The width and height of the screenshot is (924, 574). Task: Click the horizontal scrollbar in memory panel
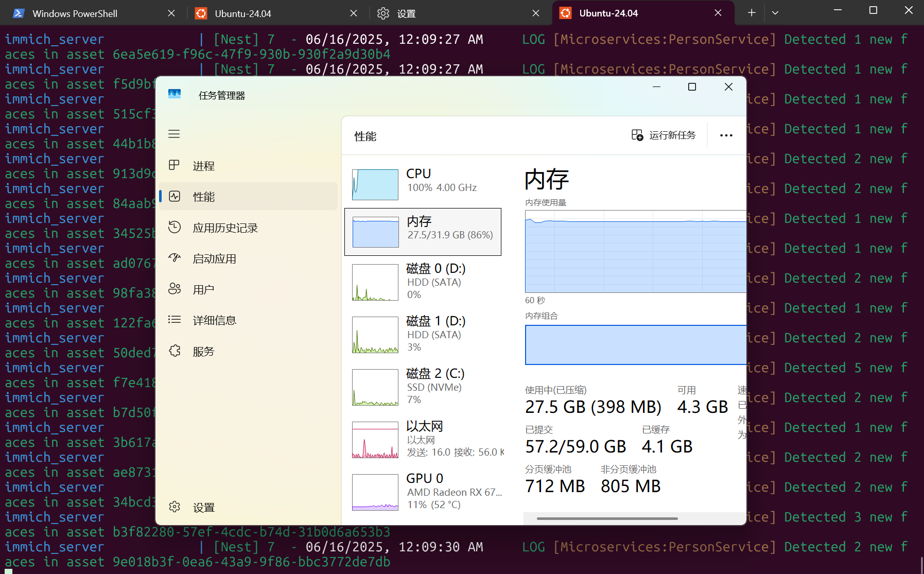(x=607, y=518)
